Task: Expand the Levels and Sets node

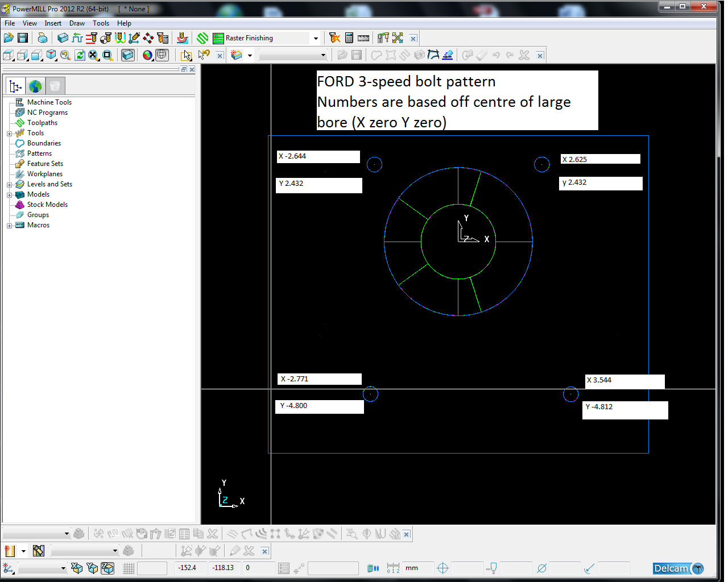Action: point(9,185)
